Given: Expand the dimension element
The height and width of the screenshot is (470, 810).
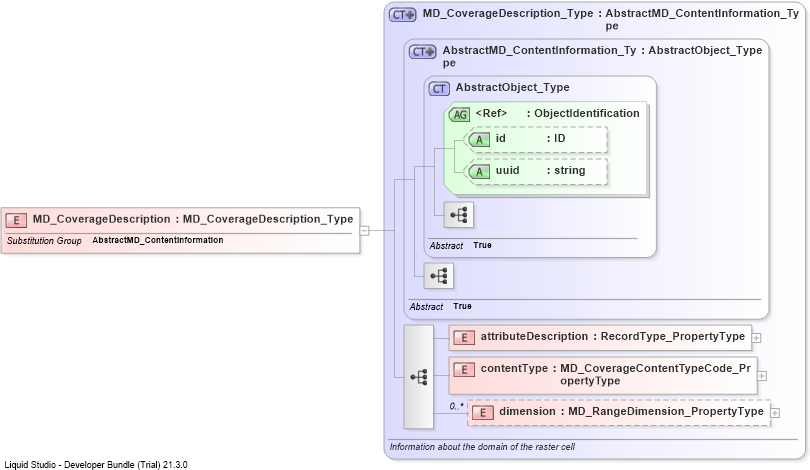Looking at the screenshot, I should pyautogui.click(x=775, y=413).
